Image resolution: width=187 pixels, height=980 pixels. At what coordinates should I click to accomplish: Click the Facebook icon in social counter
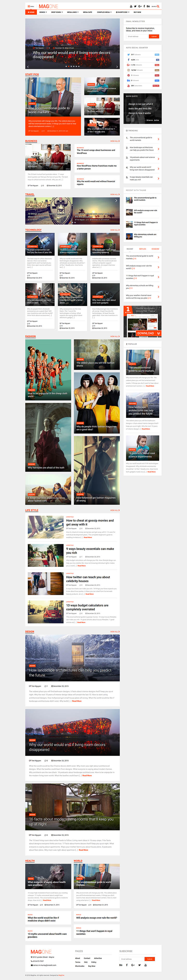[x=129, y=60]
